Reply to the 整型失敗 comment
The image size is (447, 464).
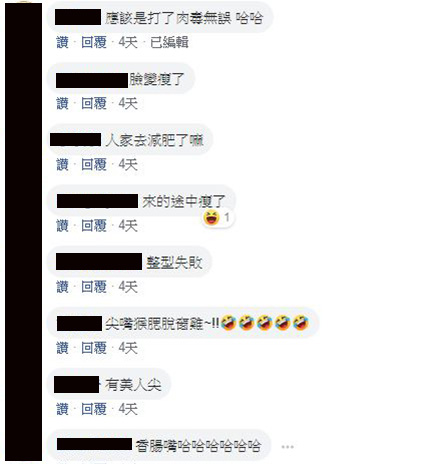click(x=94, y=287)
